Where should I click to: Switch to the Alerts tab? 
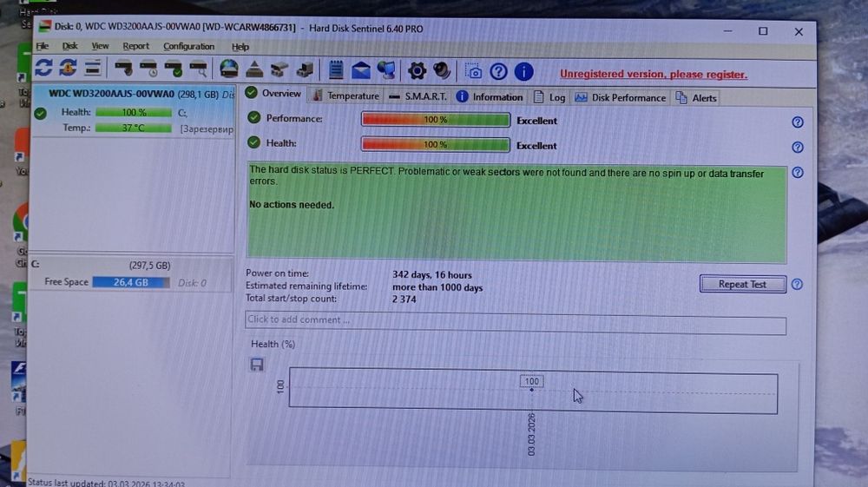tap(696, 98)
